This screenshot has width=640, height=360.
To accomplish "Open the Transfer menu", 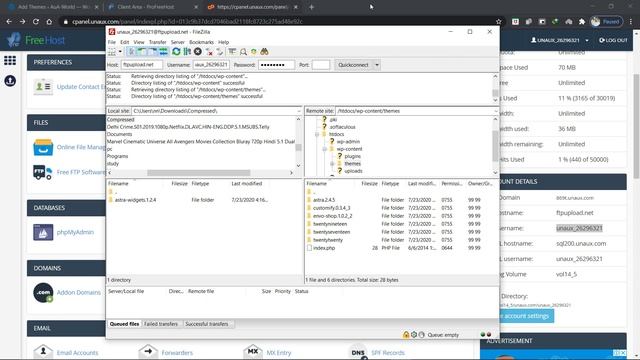I will (158, 42).
